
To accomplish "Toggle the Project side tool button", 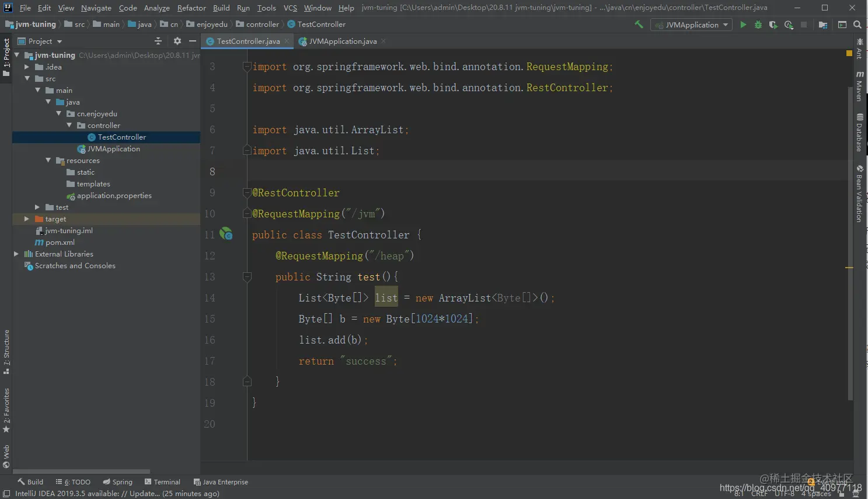I will tap(6, 57).
